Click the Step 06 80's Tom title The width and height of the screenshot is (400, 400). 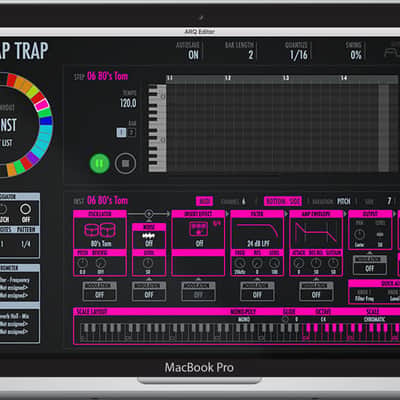[107, 76]
